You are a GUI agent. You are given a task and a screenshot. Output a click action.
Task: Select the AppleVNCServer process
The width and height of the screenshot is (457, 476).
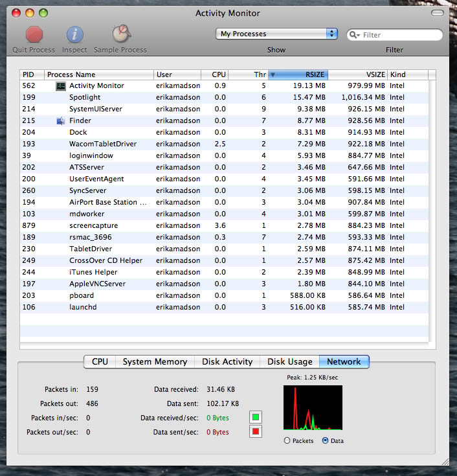coord(224,284)
